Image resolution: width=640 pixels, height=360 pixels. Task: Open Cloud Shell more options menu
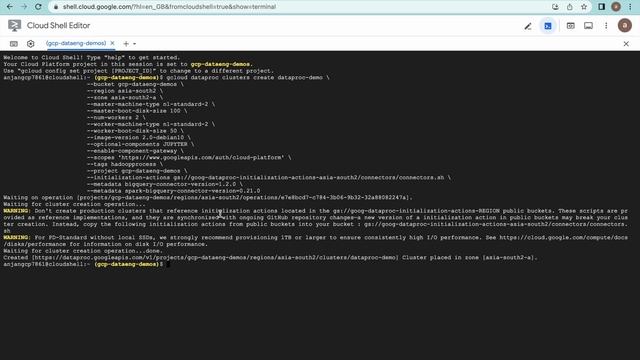pyautogui.click(x=606, y=26)
